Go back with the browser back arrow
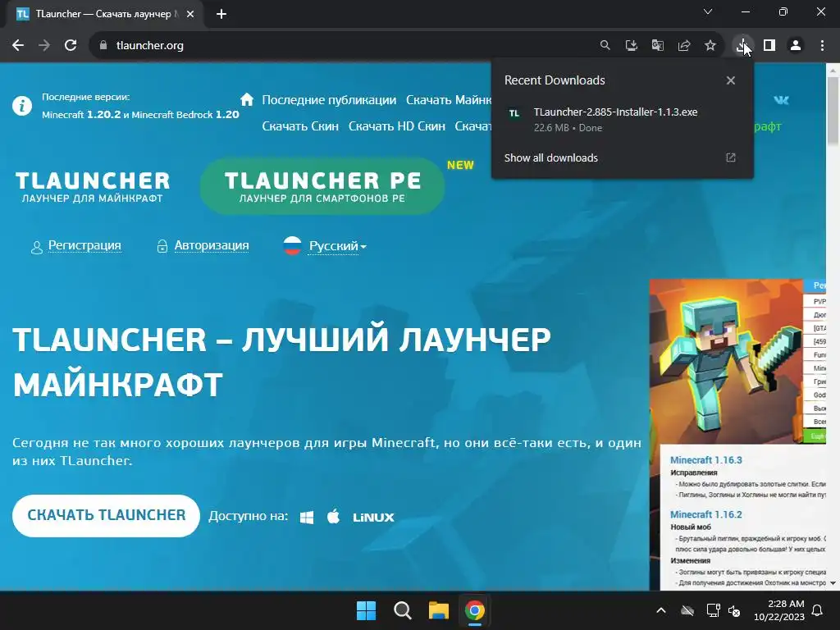The height and width of the screenshot is (630, 840). 18,46
